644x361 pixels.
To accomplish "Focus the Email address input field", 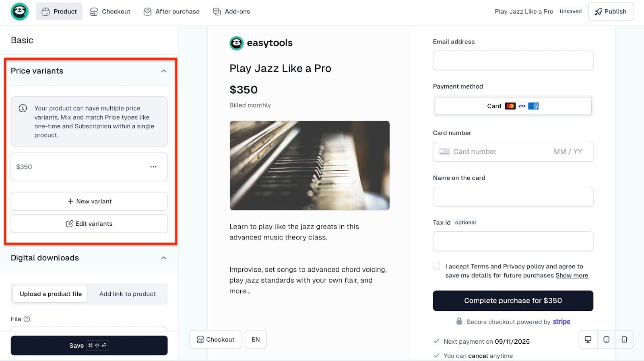I will (x=513, y=60).
